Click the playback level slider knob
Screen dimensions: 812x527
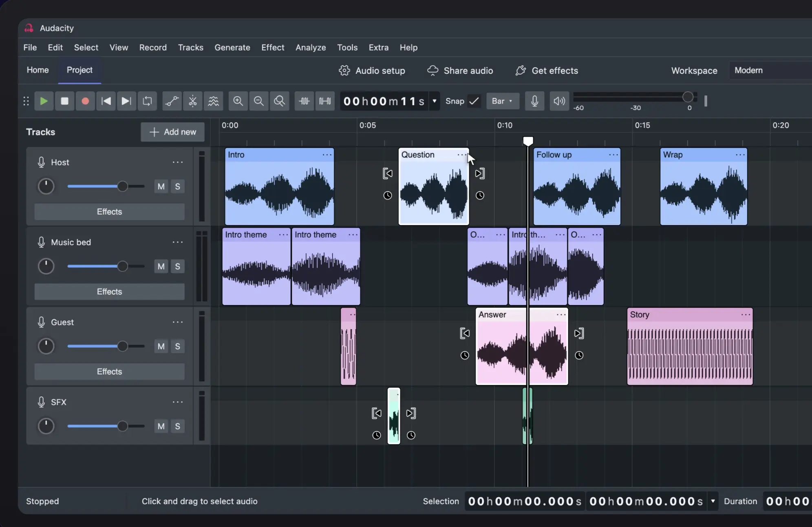click(x=688, y=97)
